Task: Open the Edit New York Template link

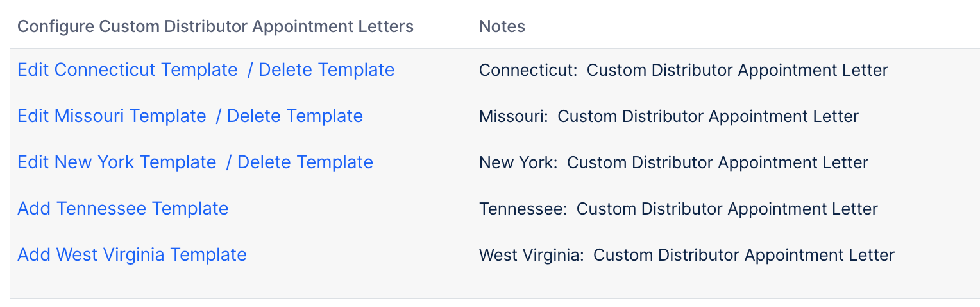Action: tap(117, 162)
